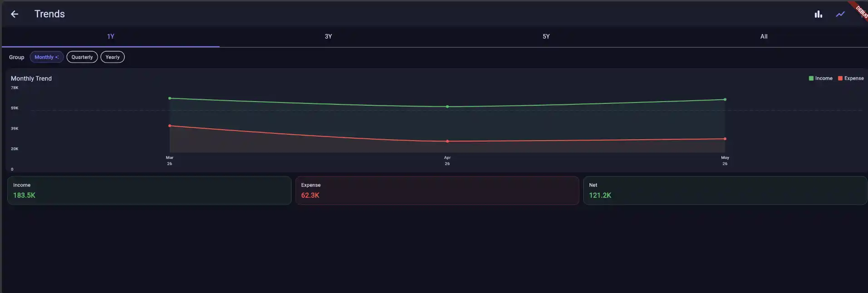Click the Apr 26 axis label
868x293 pixels.
point(447,161)
